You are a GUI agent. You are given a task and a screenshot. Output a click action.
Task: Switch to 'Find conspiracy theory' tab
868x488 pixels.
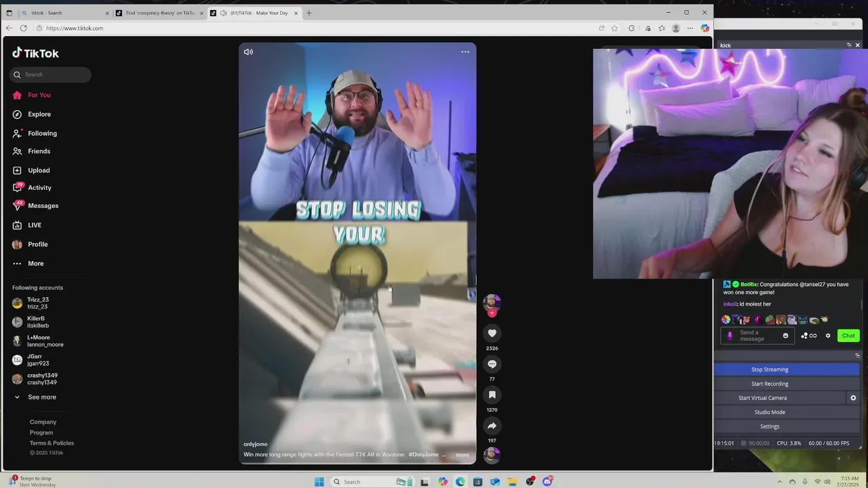click(x=159, y=13)
